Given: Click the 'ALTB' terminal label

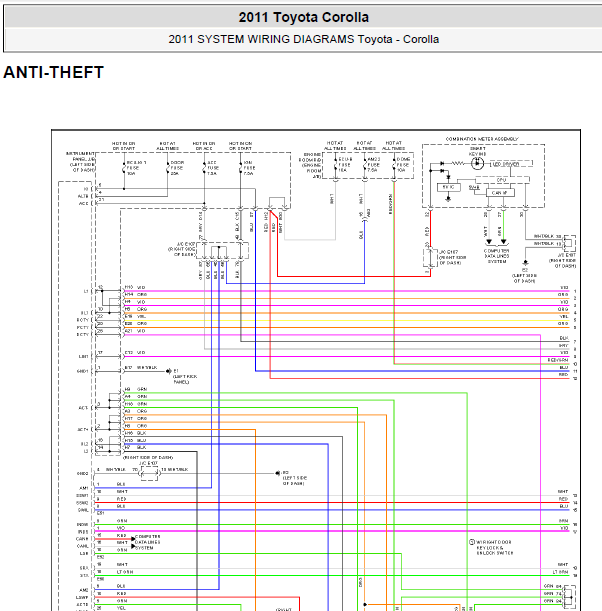Looking at the screenshot, I should coord(83,196).
